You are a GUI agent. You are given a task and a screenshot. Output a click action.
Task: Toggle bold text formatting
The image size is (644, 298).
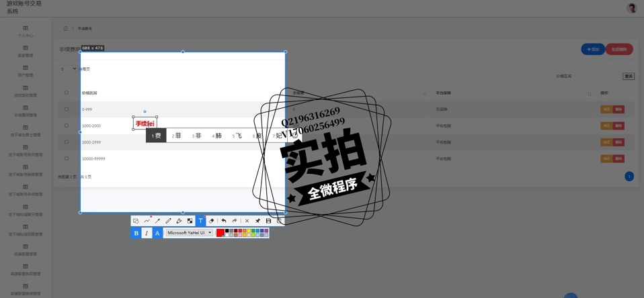[x=136, y=233]
